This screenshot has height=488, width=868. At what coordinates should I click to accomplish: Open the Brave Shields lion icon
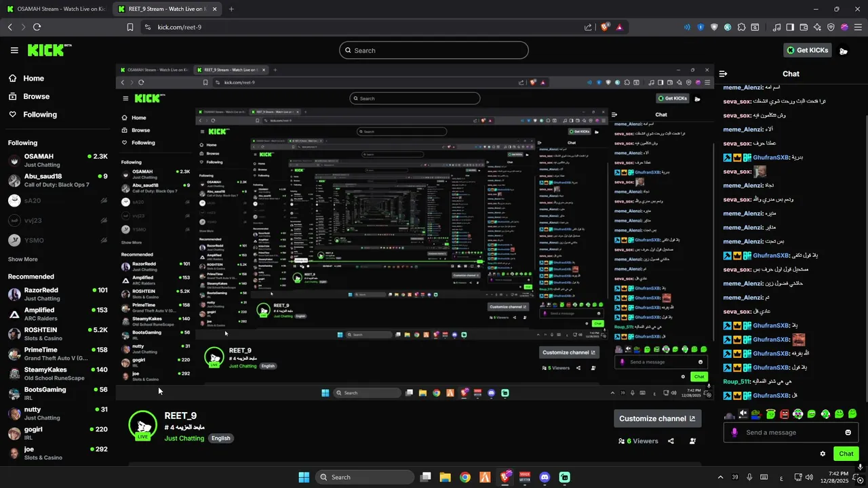point(605,27)
